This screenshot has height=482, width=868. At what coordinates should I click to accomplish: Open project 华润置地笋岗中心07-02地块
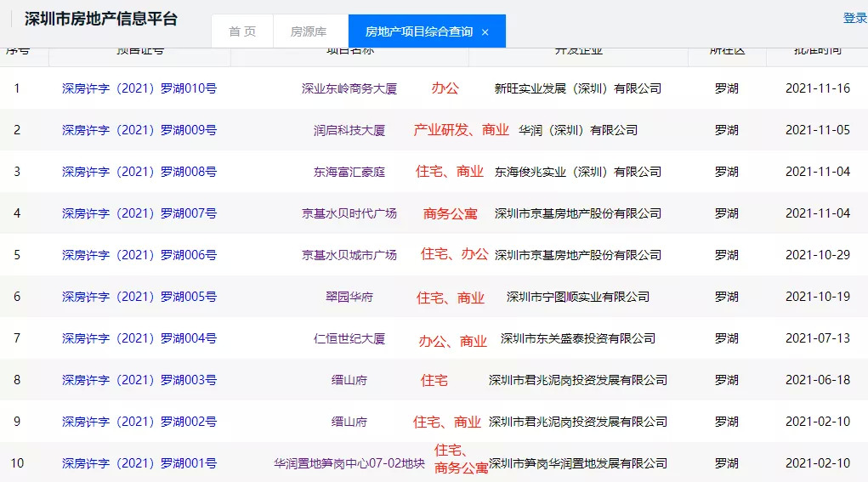click(x=349, y=463)
